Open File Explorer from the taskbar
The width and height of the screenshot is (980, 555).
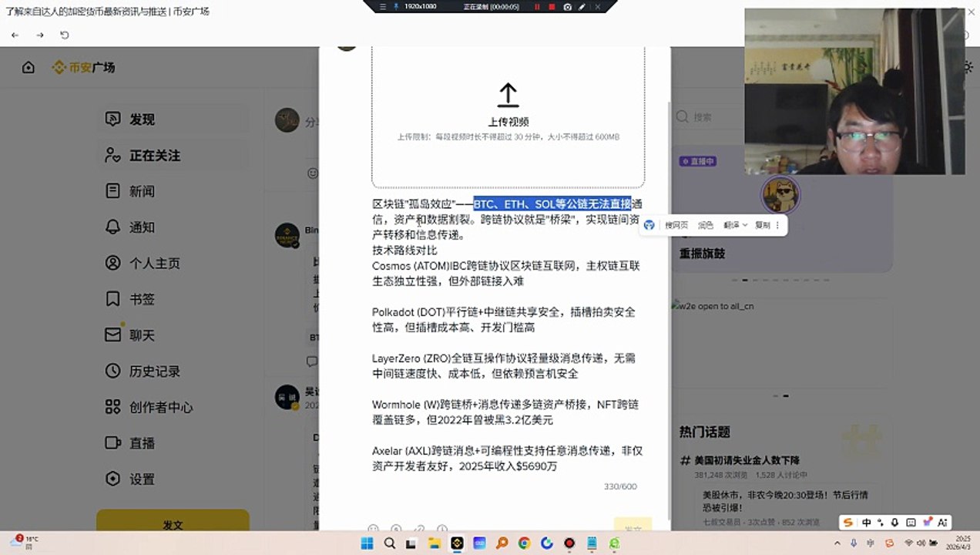pyautogui.click(x=434, y=543)
